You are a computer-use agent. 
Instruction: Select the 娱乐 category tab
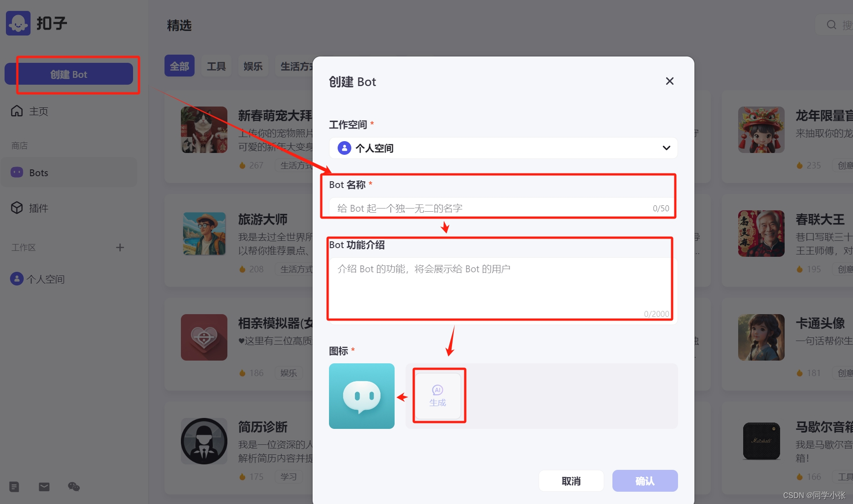pos(253,66)
